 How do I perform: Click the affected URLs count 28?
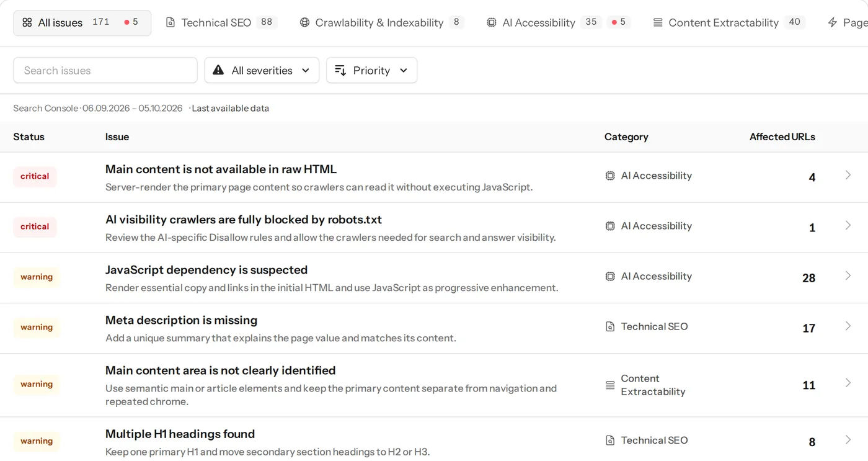(808, 278)
